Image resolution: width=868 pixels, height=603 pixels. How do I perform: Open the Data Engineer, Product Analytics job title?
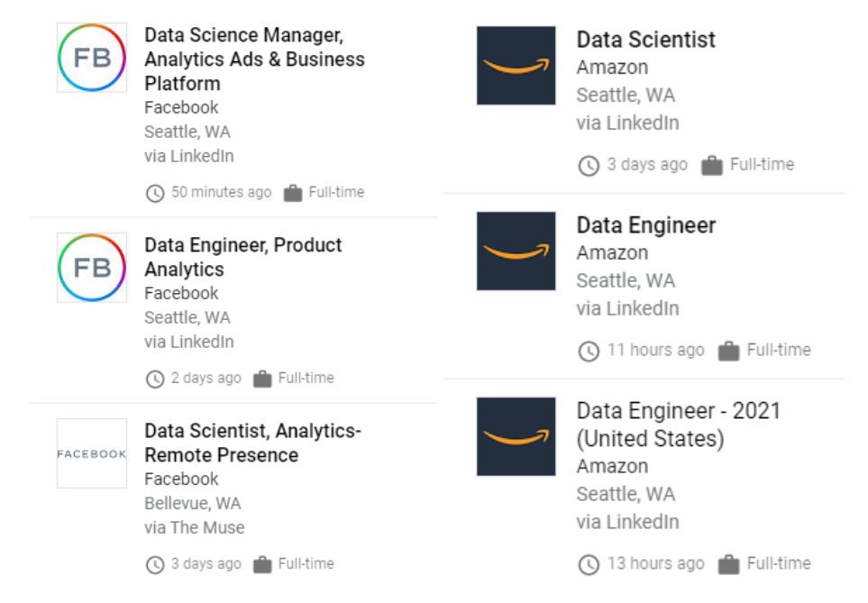(243, 257)
